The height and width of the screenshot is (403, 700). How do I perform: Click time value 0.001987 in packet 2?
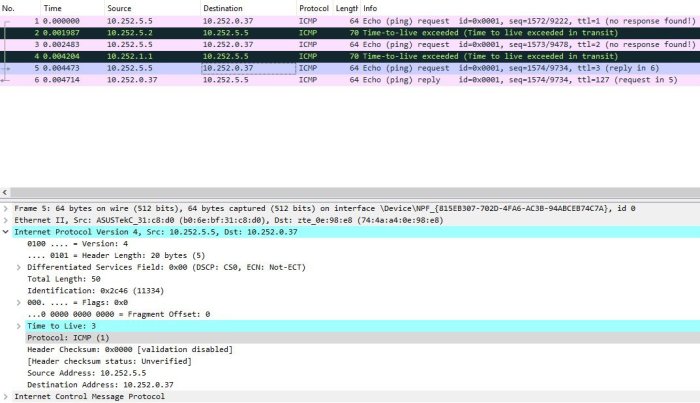click(61, 33)
